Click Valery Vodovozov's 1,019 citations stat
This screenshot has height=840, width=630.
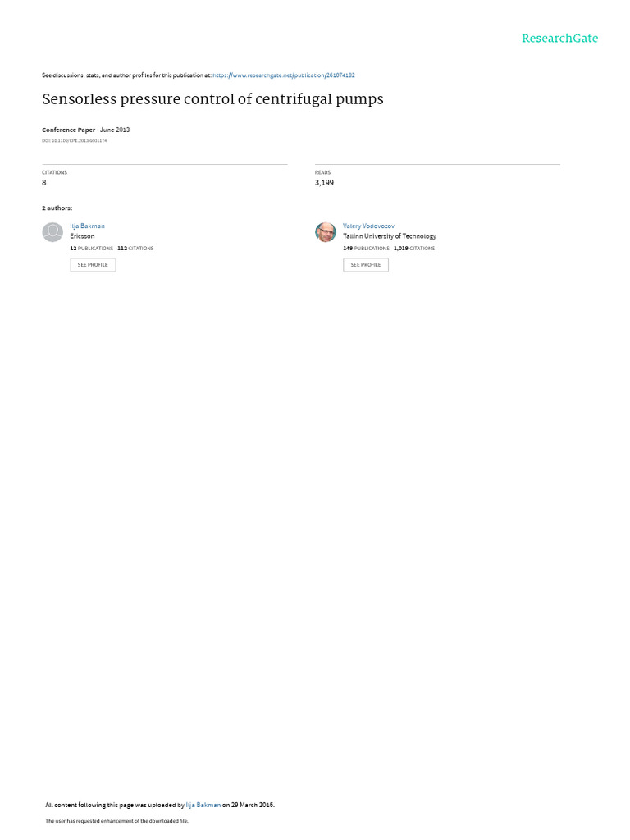[x=414, y=249]
